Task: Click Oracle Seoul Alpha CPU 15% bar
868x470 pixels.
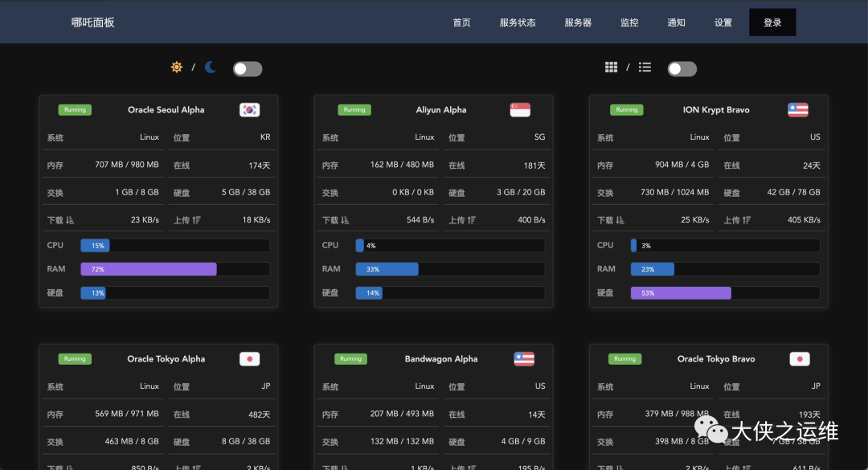Action: pos(175,245)
